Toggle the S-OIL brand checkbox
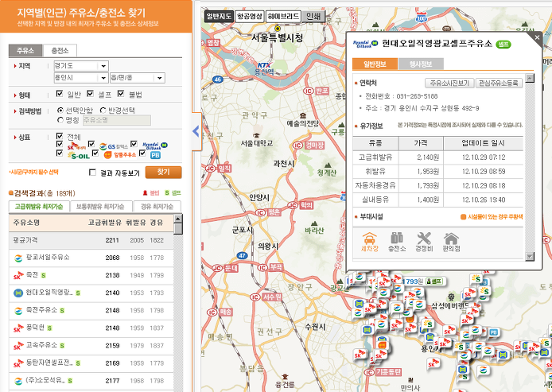 pyautogui.click(x=60, y=153)
